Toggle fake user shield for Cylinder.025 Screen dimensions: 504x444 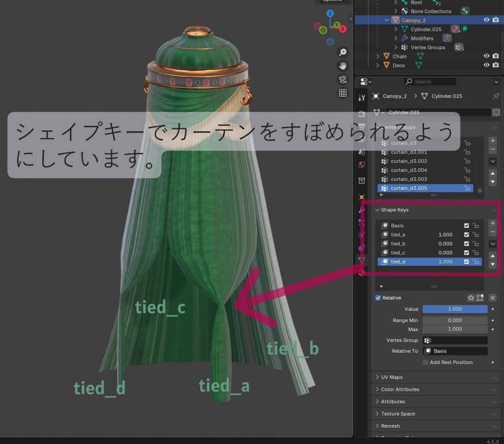496,113
